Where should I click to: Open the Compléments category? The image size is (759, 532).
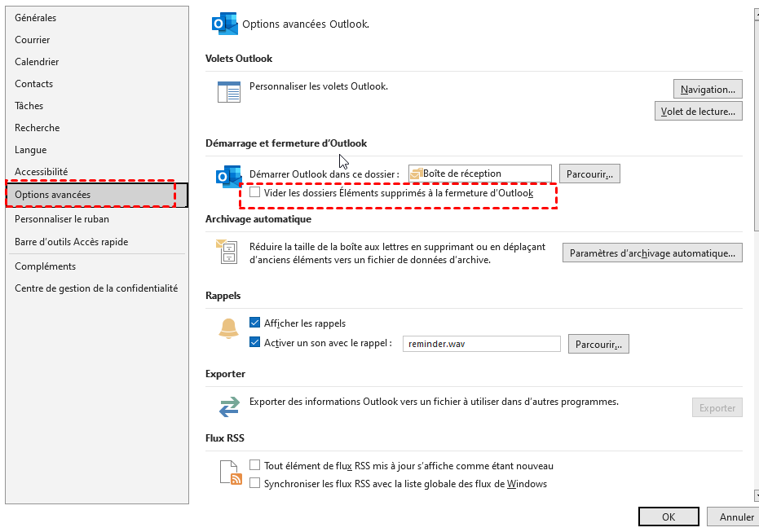pyautogui.click(x=97, y=266)
